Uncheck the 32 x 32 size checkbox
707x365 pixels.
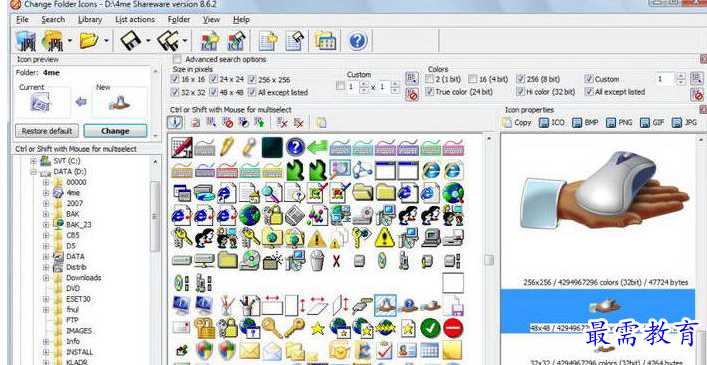175,92
